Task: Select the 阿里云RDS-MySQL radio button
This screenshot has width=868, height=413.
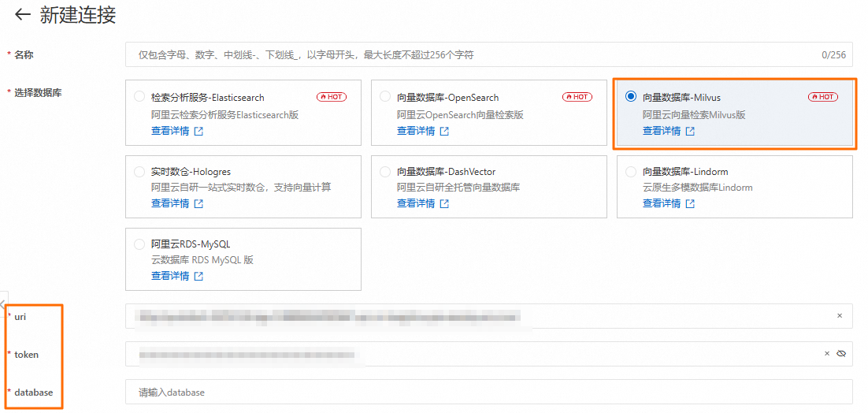Action: coord(139,244)
